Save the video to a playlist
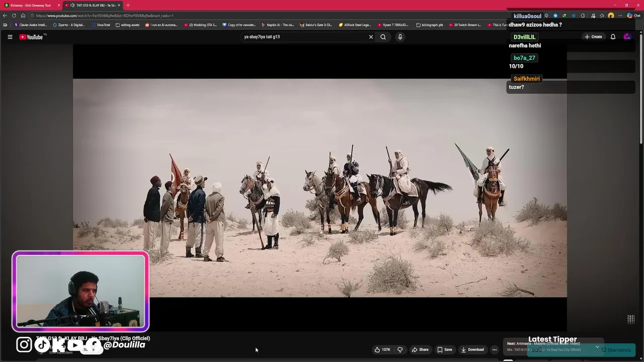This screenshot has height=362, width=644. coord(445,349)
